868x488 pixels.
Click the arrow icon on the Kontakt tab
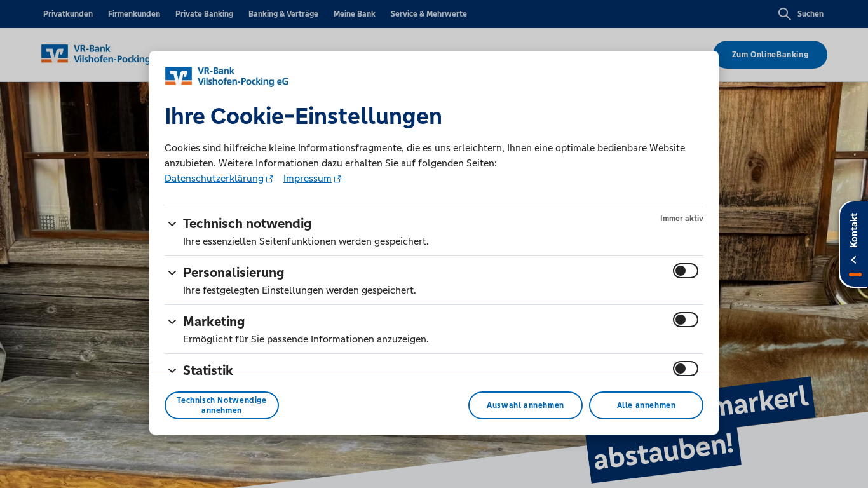tap(854, 260)
